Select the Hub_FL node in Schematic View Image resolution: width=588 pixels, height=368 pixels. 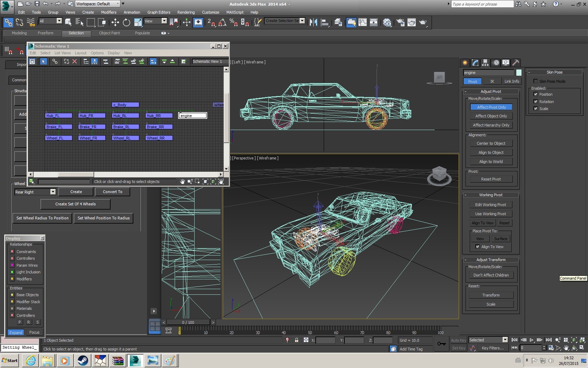pos(58,116)
